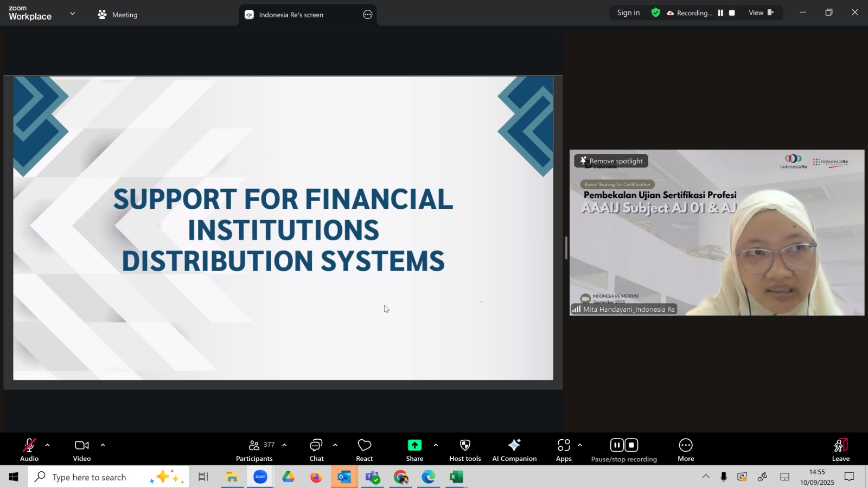Select the Indonesia Re's screen tab
868x488 pixels.
291,15
